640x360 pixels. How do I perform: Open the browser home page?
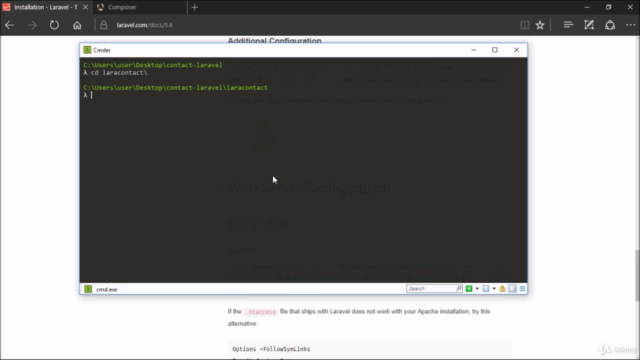pos(77,25)
